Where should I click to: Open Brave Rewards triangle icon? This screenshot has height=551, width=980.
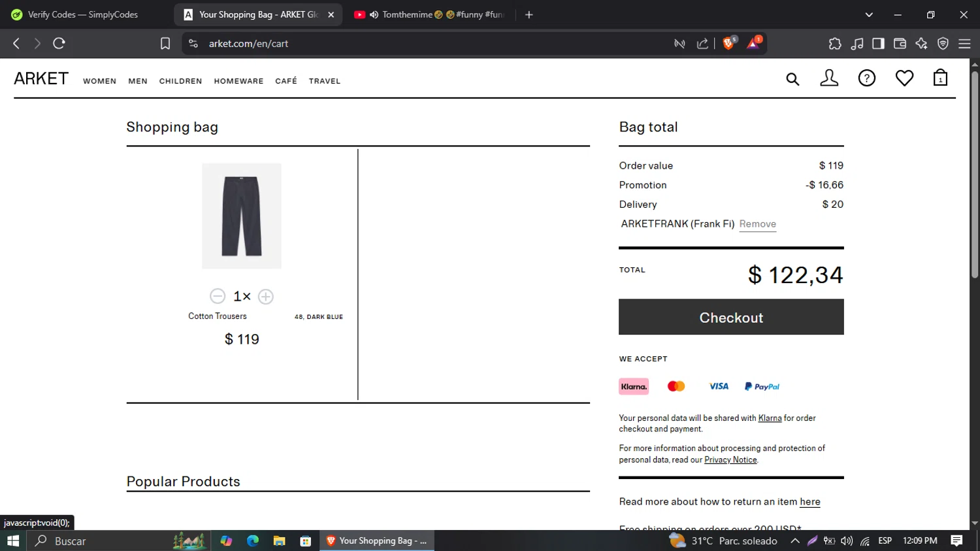pyautogui.click(x=754, y=43)
